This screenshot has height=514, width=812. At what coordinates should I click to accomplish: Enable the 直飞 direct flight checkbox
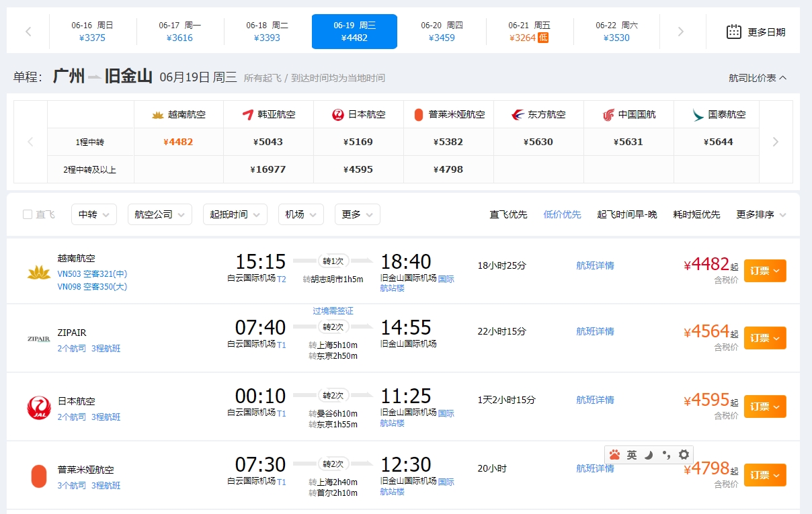pos(28,214)
